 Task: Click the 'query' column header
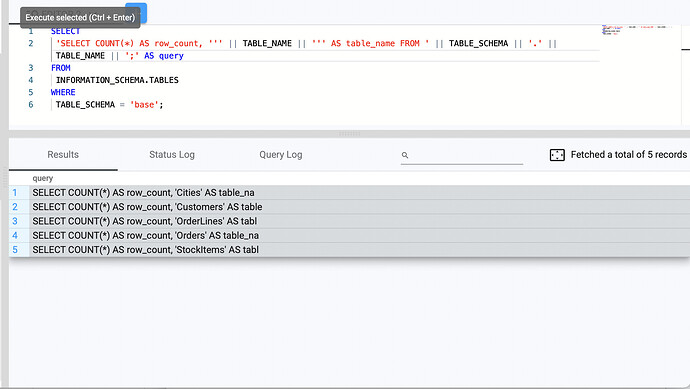point(43,178)
